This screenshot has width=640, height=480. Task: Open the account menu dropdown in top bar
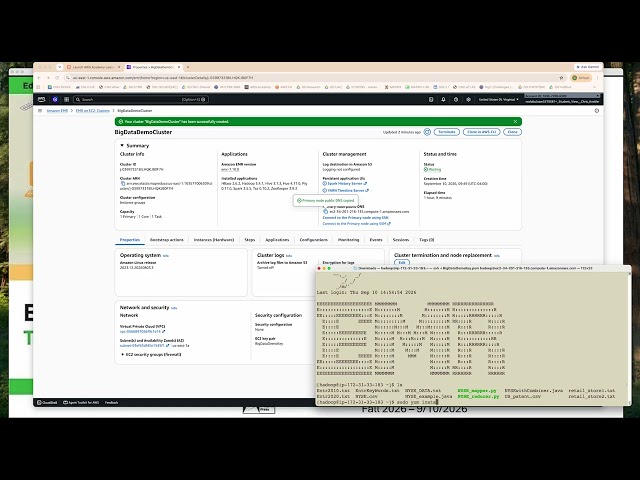coord(562,99)
